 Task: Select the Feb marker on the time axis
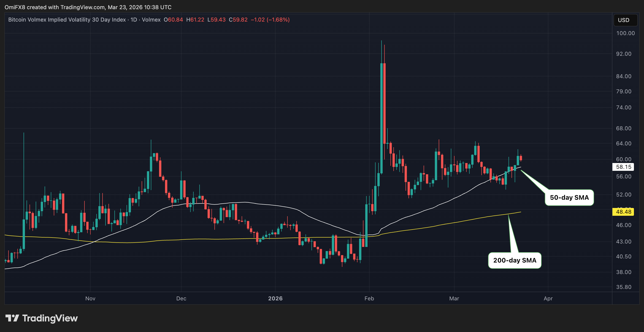point(369,299)
